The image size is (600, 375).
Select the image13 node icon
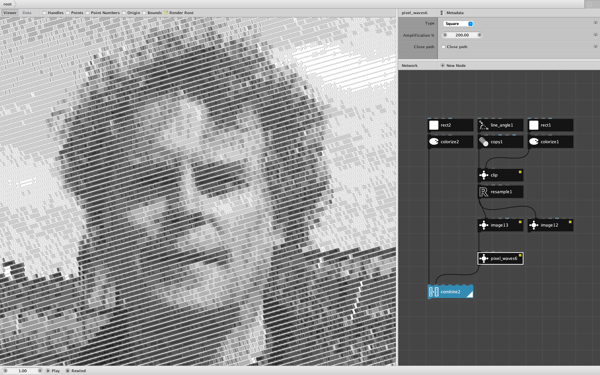pos(484,225)
